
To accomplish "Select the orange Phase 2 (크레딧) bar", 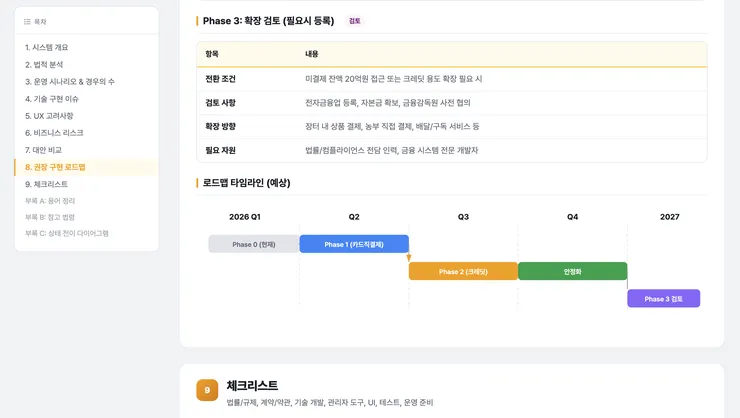I will click(x=463, y=271).
